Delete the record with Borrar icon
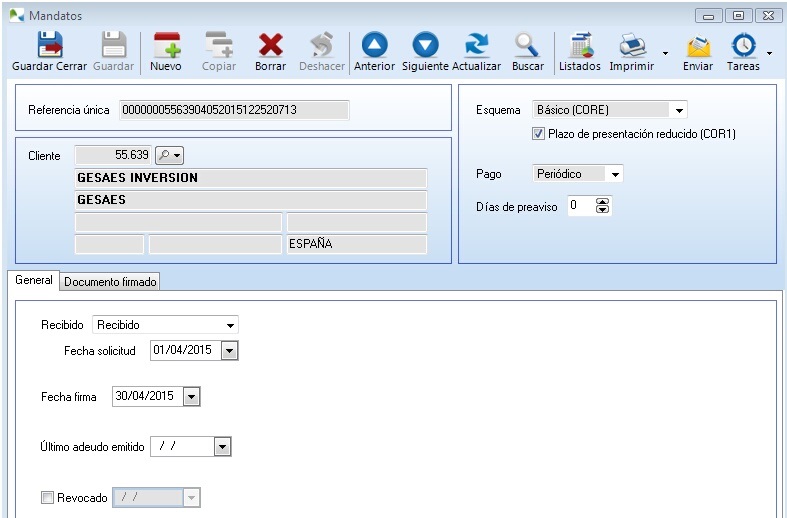Screen dimensions: 787x518 270,46
